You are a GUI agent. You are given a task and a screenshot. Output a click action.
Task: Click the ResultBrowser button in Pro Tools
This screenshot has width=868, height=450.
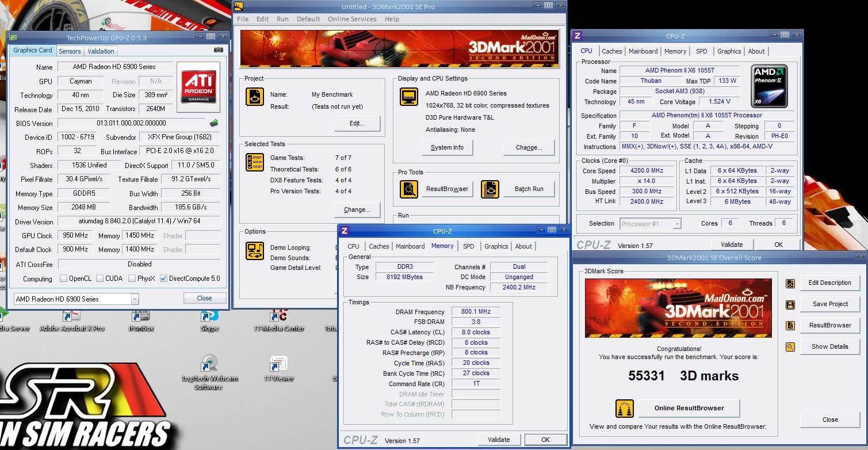(448, 189)
